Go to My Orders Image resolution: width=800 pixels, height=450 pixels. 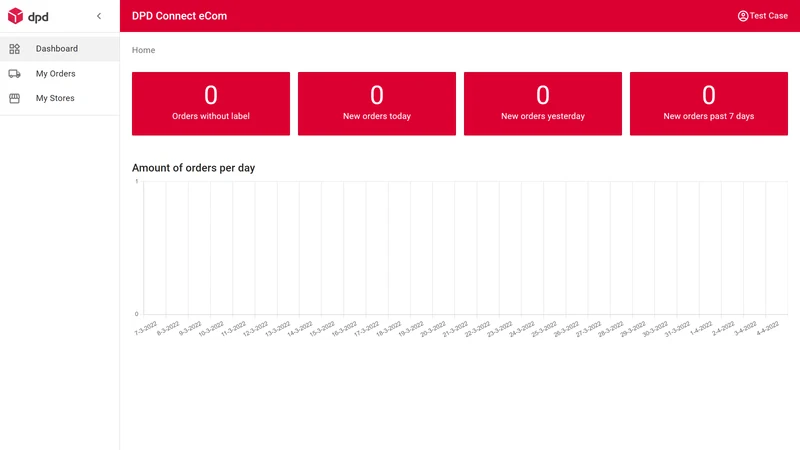[x=60, y=74]
